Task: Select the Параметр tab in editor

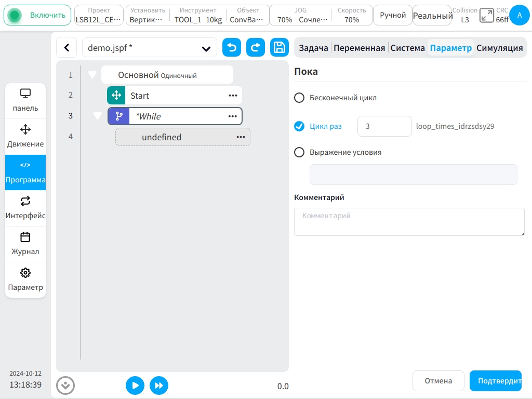Action: [450, 48]
